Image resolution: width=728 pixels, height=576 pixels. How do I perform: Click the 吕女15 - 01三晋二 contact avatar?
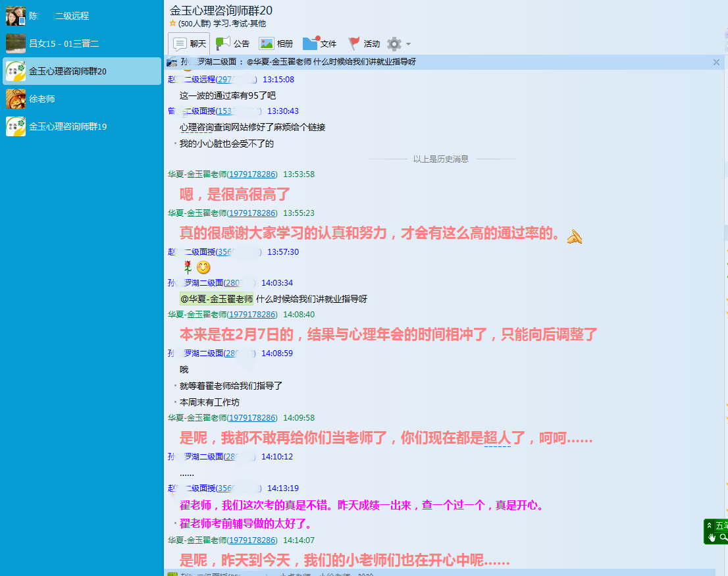(x=16, y=43)
